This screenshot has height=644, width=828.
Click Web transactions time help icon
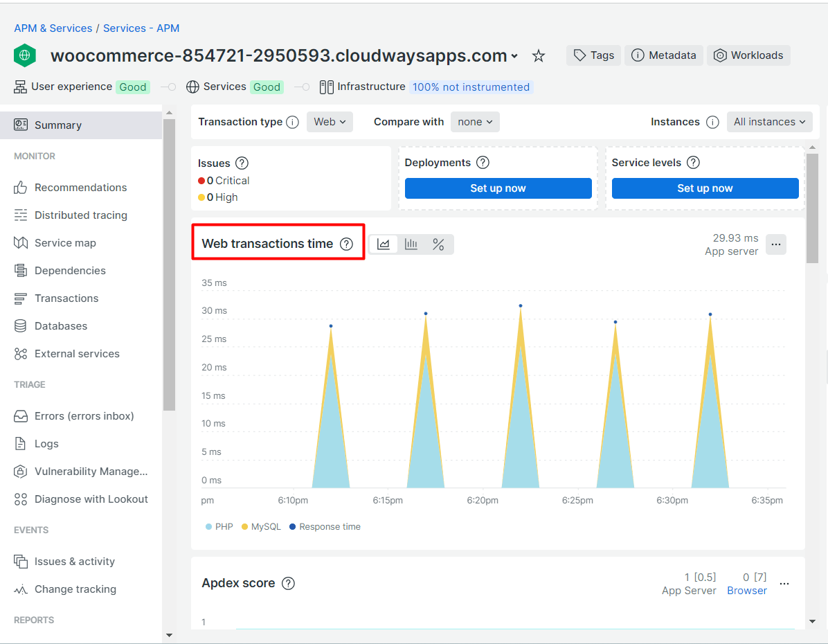click(346, 244)
